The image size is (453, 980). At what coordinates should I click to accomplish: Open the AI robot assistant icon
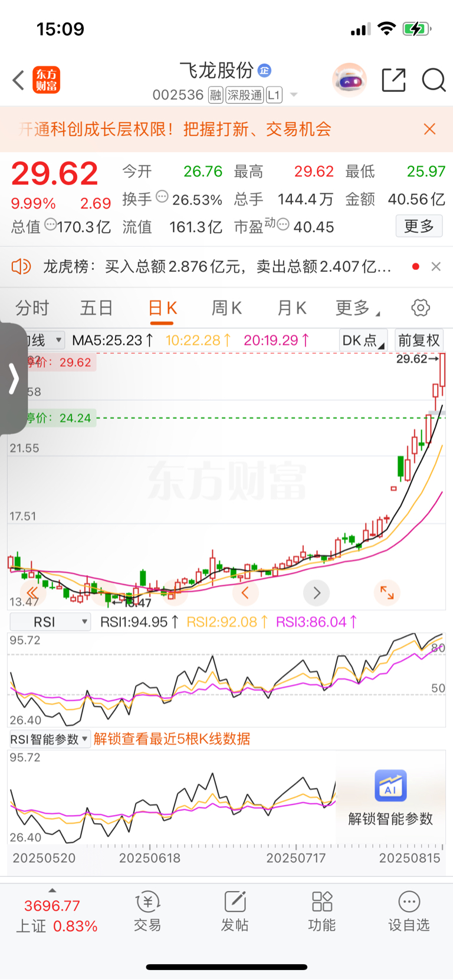point(350,80)
